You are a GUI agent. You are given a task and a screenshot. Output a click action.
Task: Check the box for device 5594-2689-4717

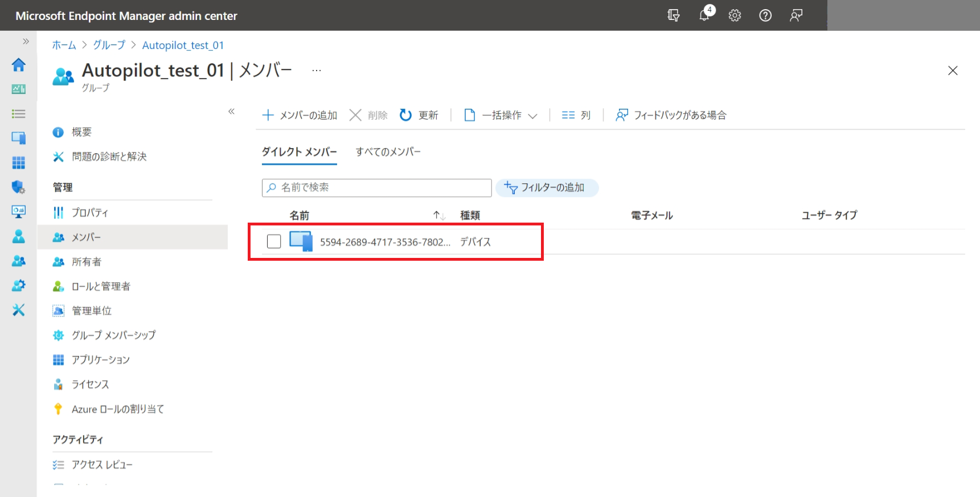(274, 241)
